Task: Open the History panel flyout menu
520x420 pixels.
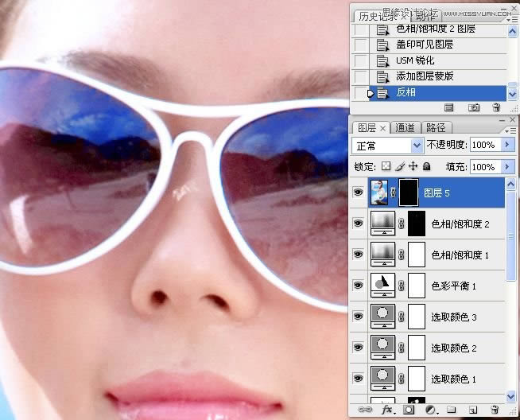Action: (512, 20)
